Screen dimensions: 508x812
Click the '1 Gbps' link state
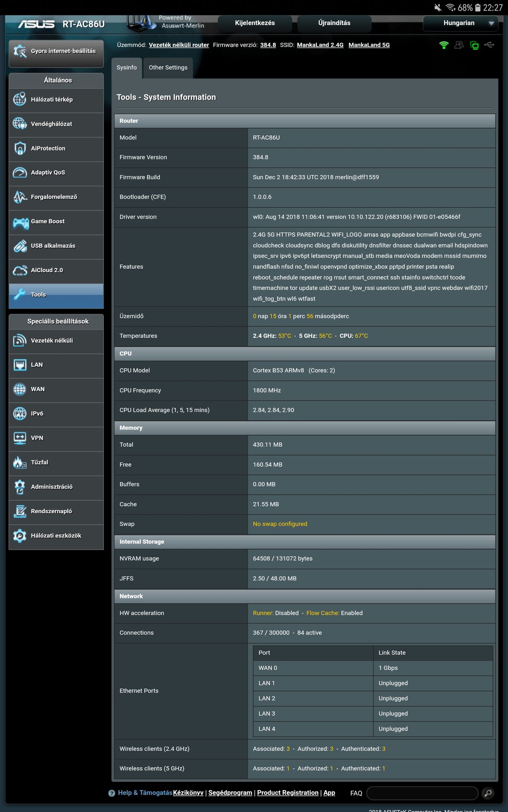pyautogui.click(x=388, y=668)
